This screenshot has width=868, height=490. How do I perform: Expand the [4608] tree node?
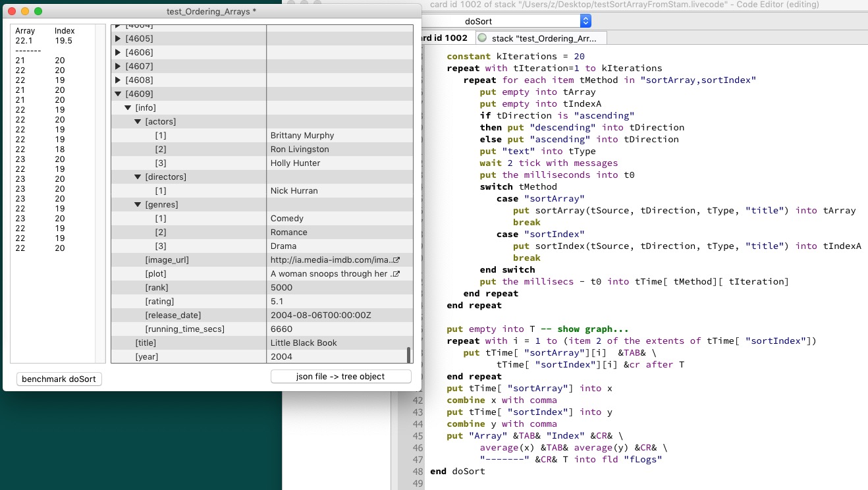119,80
